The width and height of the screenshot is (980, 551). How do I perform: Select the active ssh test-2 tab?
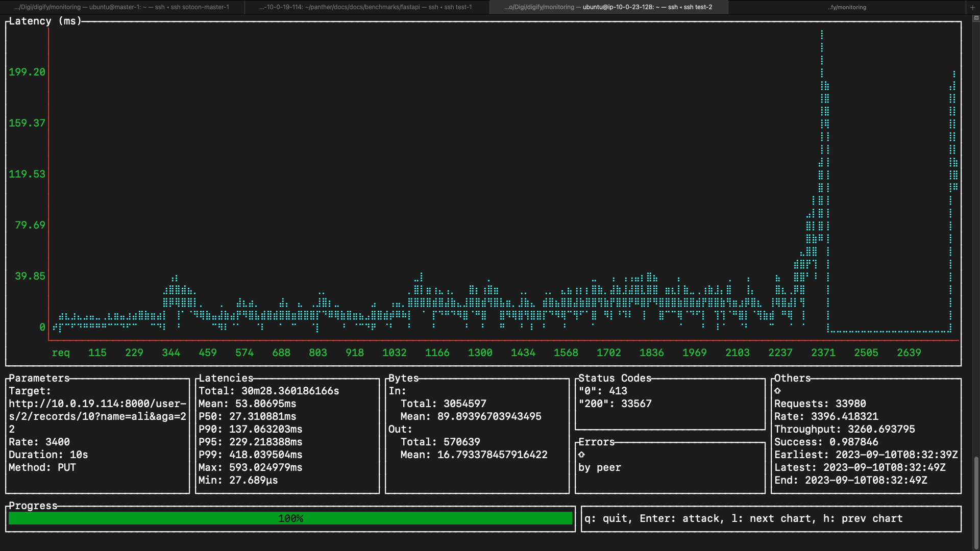(x=608, y=7)
